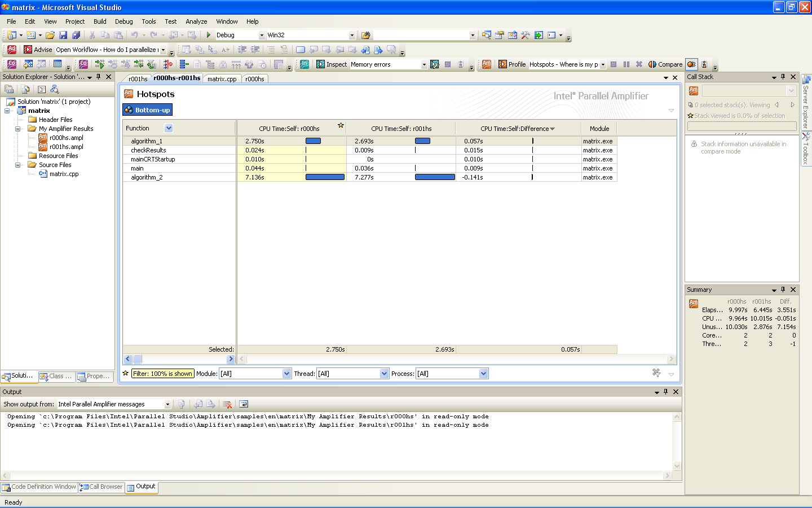Collapse the My Amplifier Results folder
The width and height of the screenshot is (812, 508).
click(17, 129)
